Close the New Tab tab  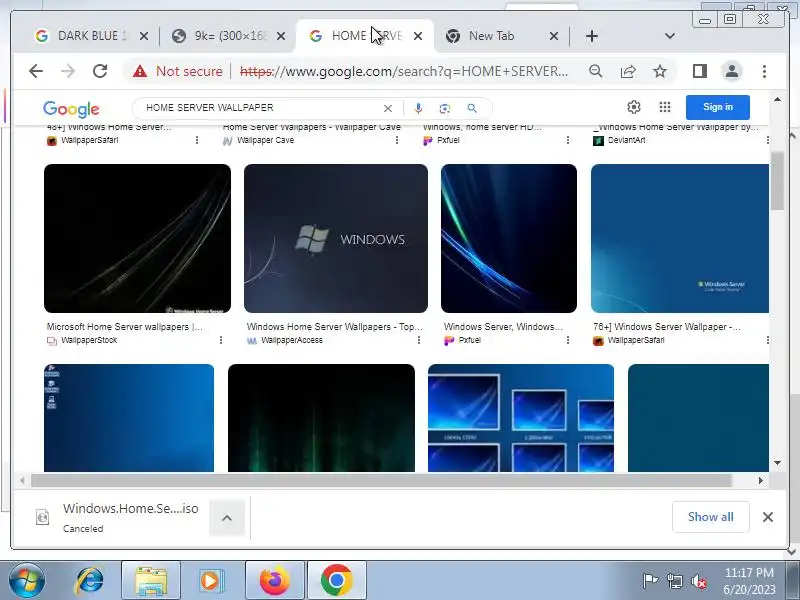click(x=554, y=36)
